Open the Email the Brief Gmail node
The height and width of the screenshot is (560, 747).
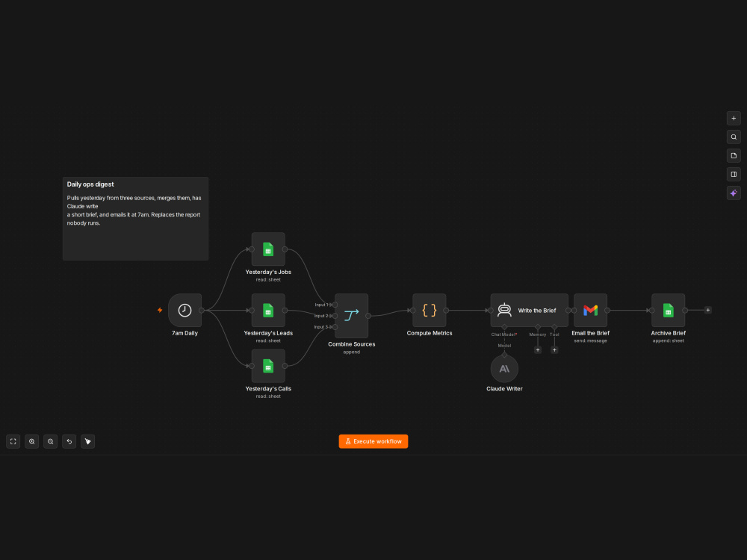coord(590,310)
